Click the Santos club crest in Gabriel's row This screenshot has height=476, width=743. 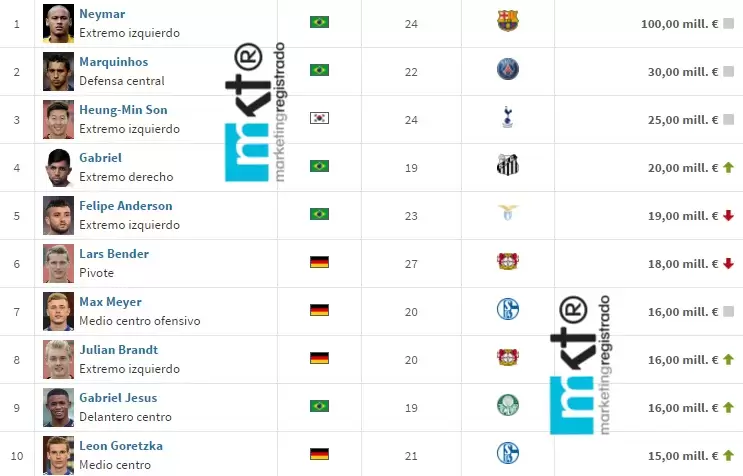pos(508,166)
